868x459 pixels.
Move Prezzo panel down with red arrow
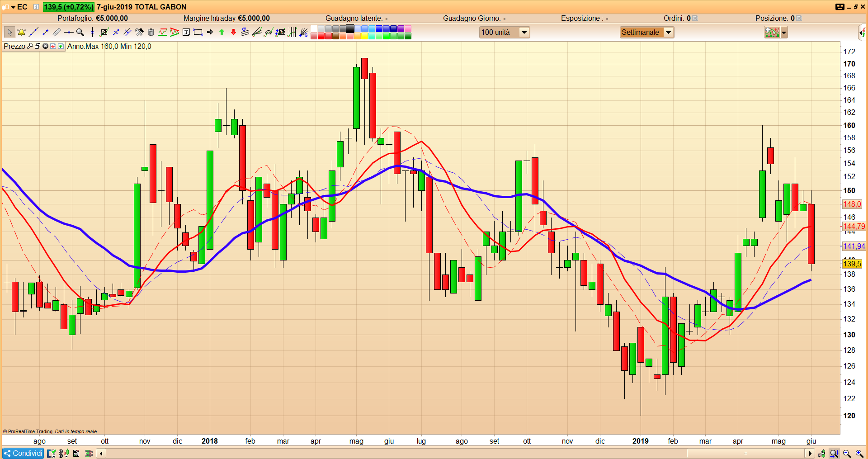coord(53,46)
